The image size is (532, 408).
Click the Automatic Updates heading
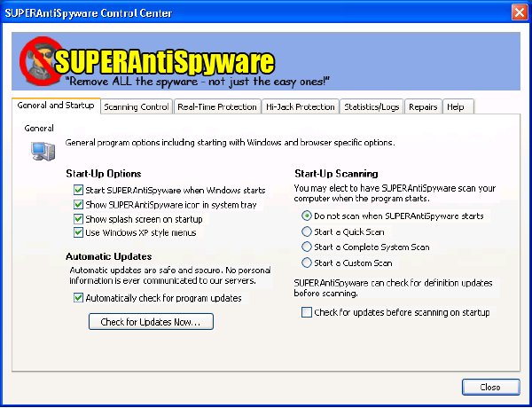(x=108, y=256)
